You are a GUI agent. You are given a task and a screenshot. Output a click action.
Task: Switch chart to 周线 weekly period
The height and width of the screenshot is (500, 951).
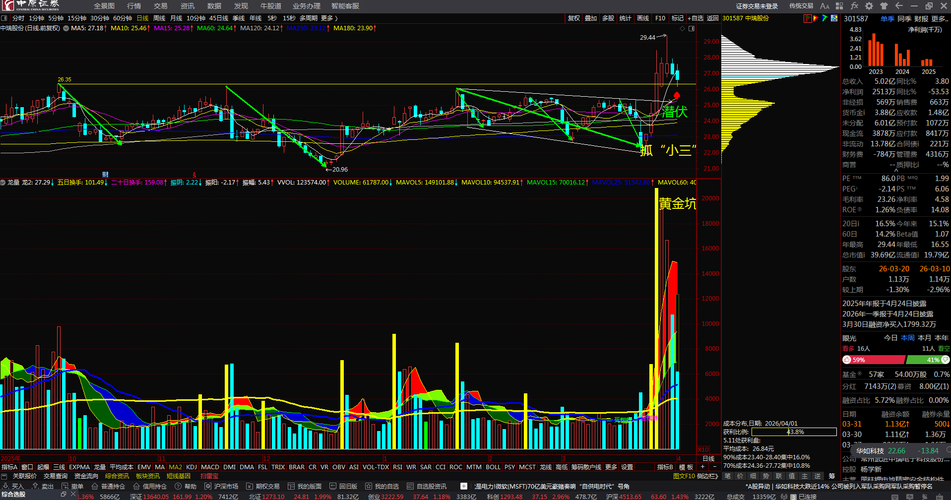click(x=159, y=18)
